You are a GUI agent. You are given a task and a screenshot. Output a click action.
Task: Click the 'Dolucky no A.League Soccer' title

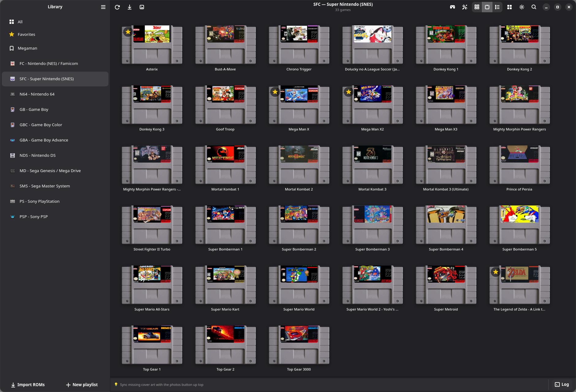point(372,69)
